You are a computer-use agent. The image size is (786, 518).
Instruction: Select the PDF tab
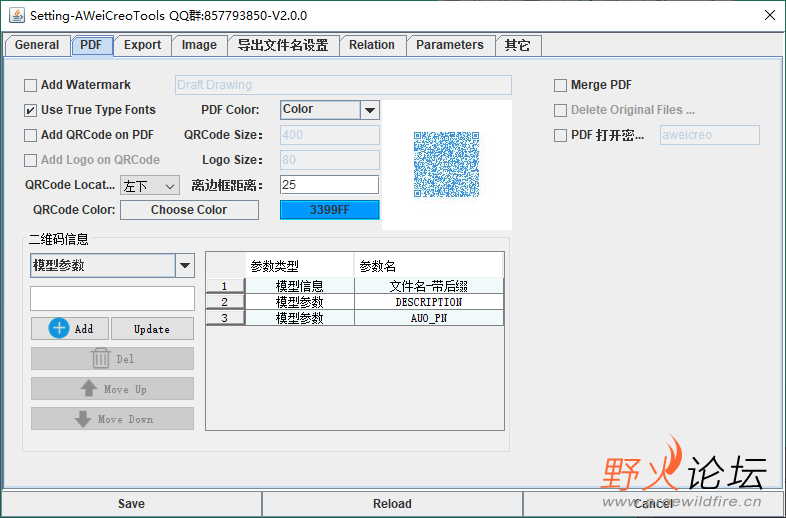pos(91,45)
